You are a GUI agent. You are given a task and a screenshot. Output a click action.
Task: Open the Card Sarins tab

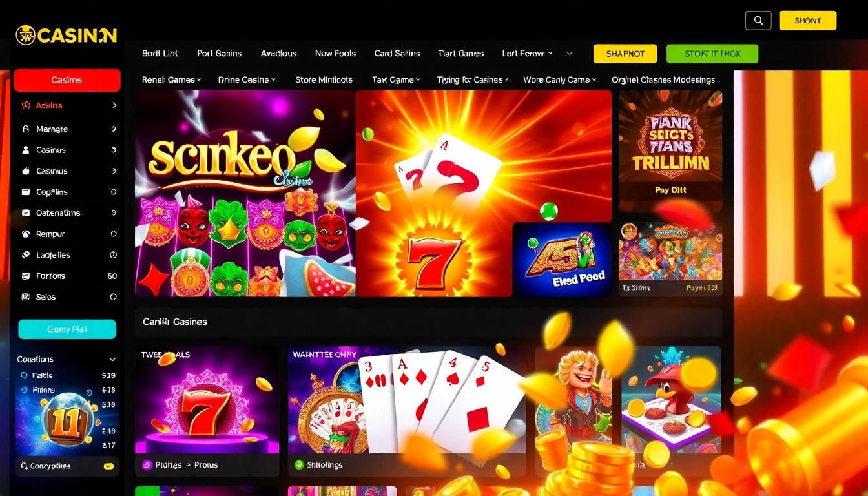tap(397, 53)
